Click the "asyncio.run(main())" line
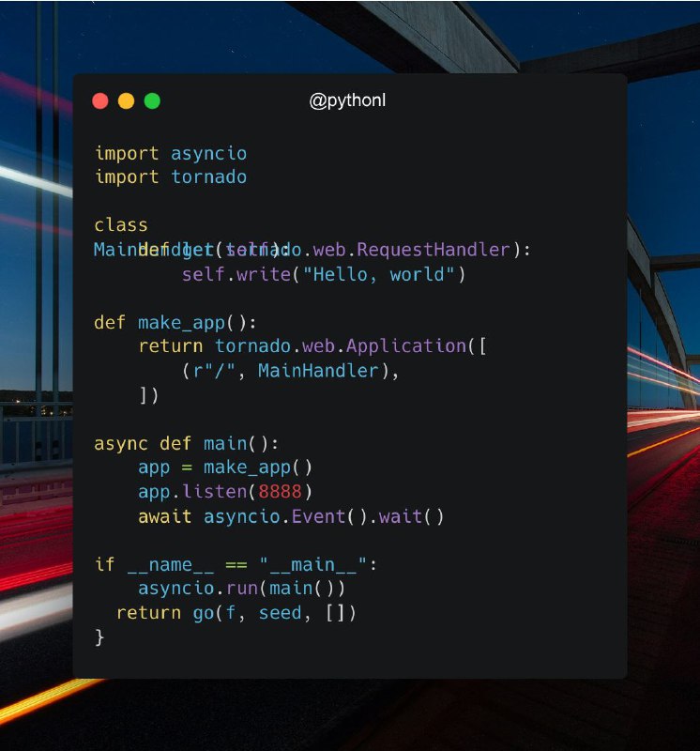700x751 pixels. 241,589
